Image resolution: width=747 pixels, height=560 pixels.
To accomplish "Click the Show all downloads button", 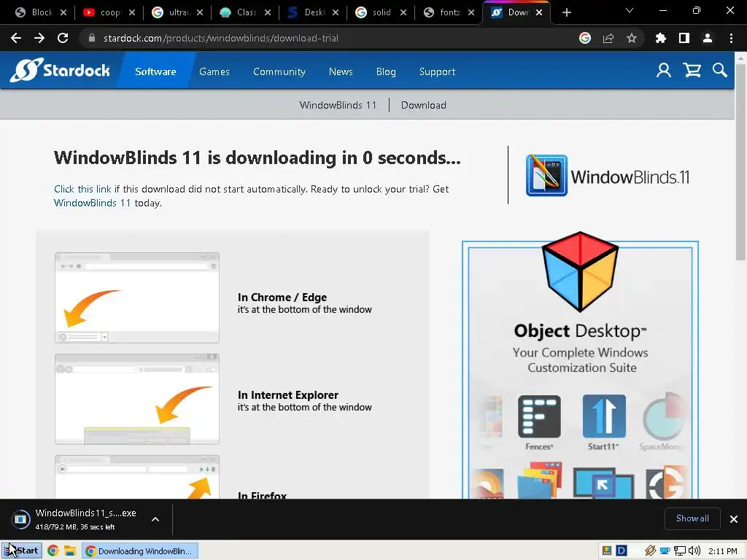I will coord(692,518).
